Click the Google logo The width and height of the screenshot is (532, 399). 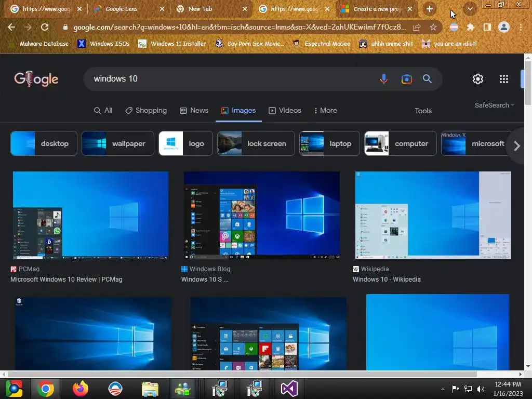pos(36,79)
